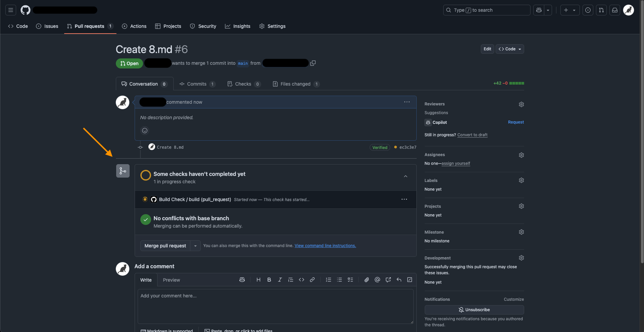Open the Files changed tab
644x332 pixels.
click(x=295, y=84)
